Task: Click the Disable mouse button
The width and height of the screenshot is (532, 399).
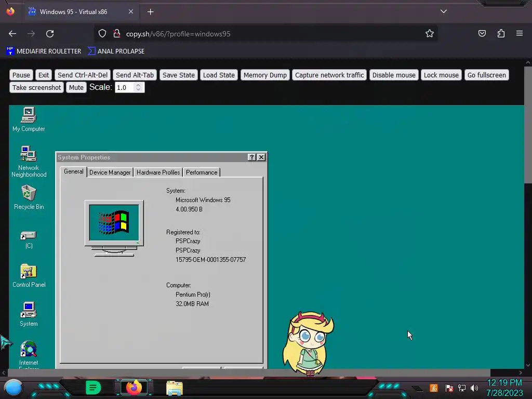Action: (394, 75)
